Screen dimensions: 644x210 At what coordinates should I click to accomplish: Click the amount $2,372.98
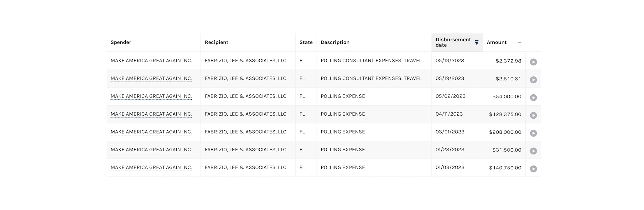(508, 61)
